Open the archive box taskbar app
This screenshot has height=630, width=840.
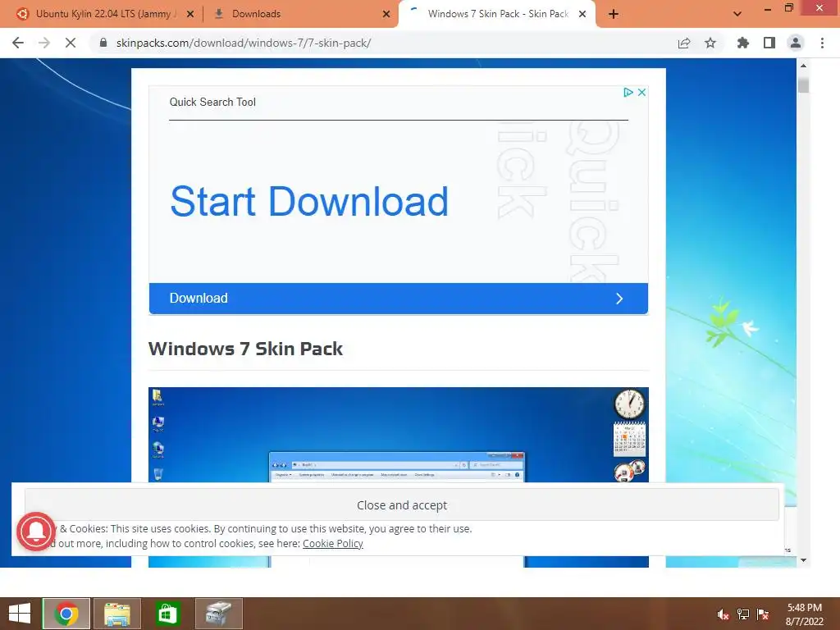tap(218, 614)
